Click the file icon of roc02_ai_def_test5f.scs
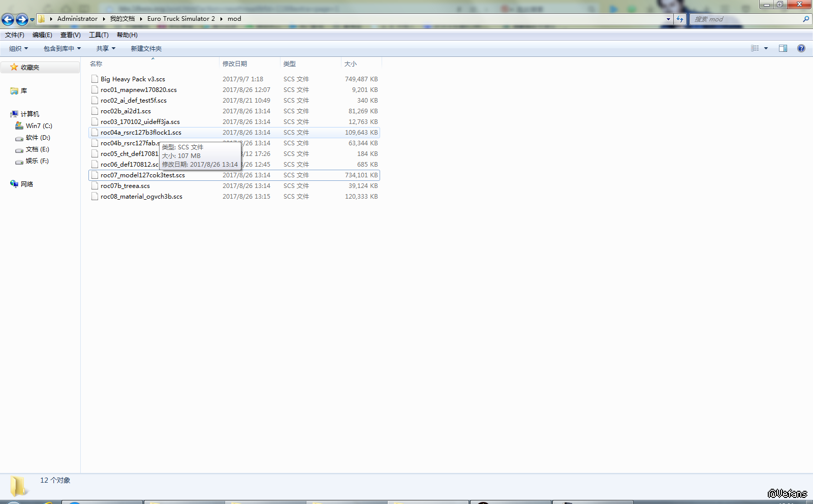The width and height of the screenshot is (813, 504). (x=95, y=101)
